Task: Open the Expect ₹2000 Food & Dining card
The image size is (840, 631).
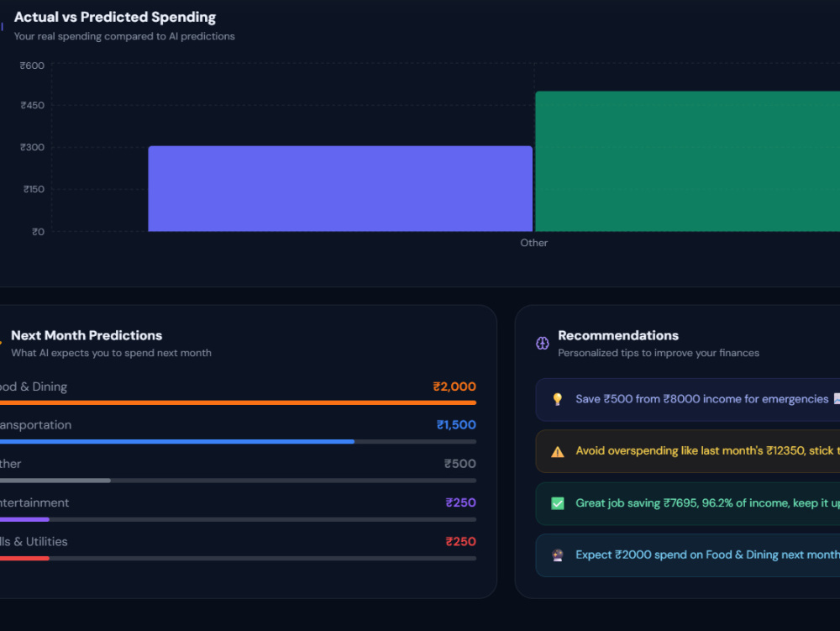Action: (x=688, y=555)
